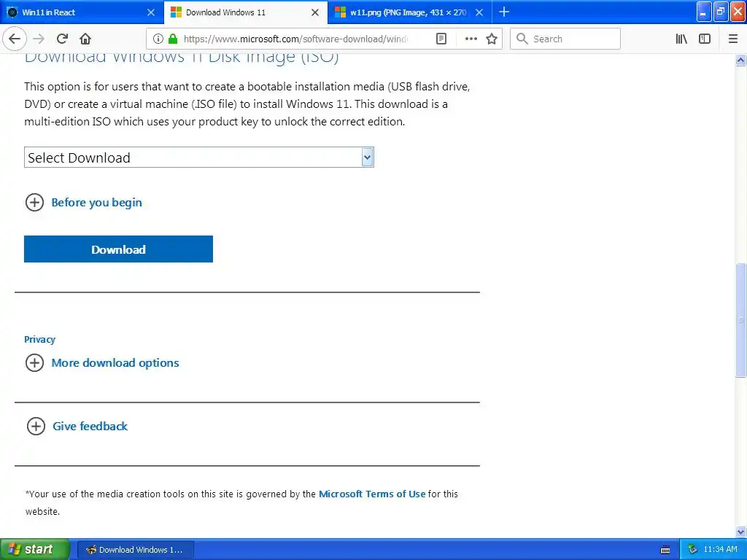Open the Select Download dropdown
Screen dimensions: 747x560
(198, 157)
